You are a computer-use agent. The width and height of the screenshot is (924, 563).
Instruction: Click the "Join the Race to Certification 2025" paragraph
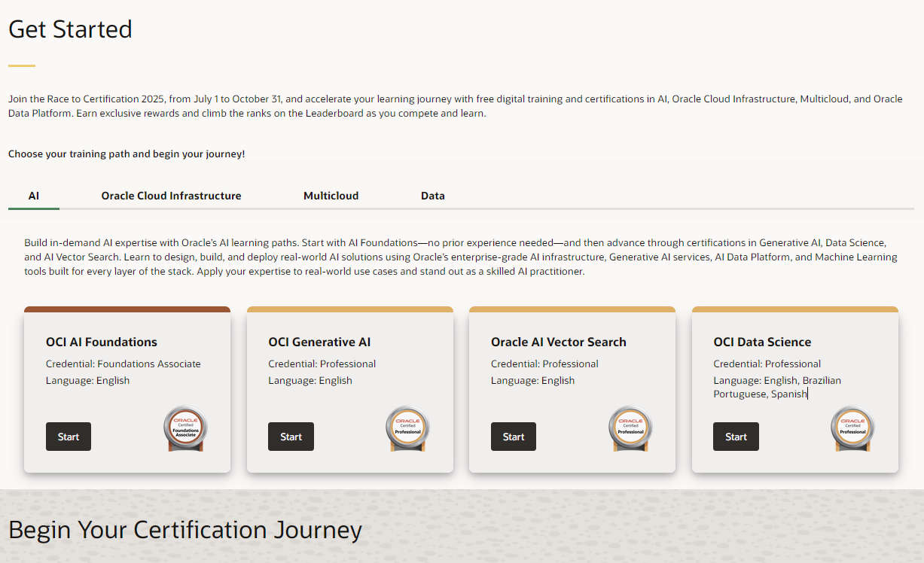pyautogui.click(x=456, y=106)
